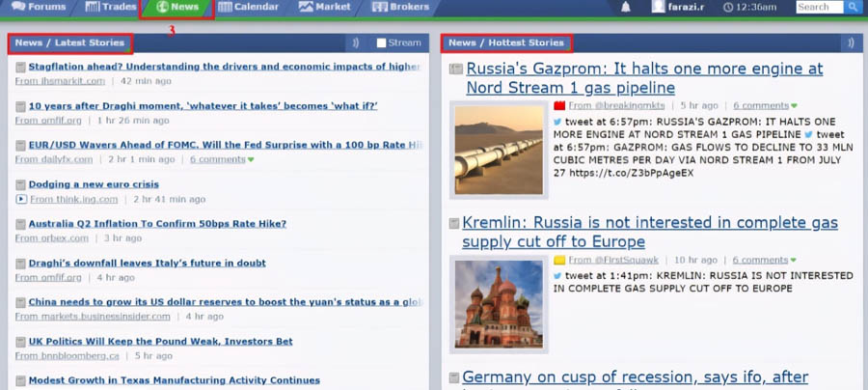Collapse the Latest Stories panel
Viewport: 868px width, 390px height.
pos(355,42)
